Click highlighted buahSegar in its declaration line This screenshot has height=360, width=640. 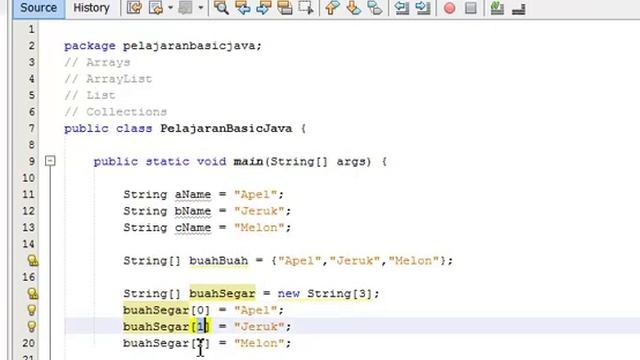[222, 293]
